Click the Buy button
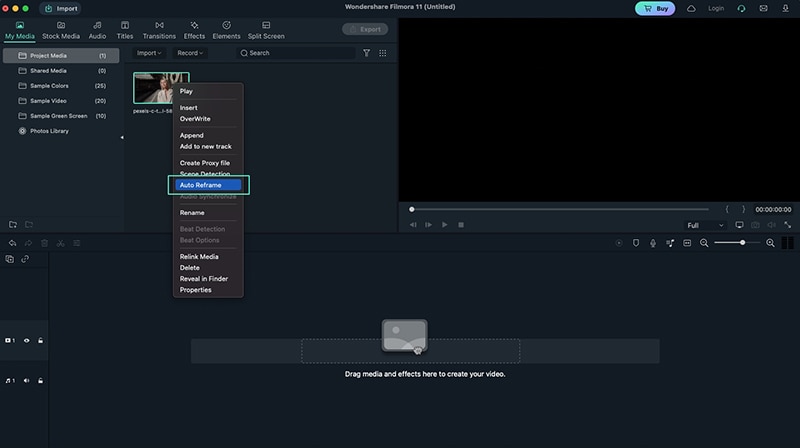 pyautogui.click(x=655, y=8)
